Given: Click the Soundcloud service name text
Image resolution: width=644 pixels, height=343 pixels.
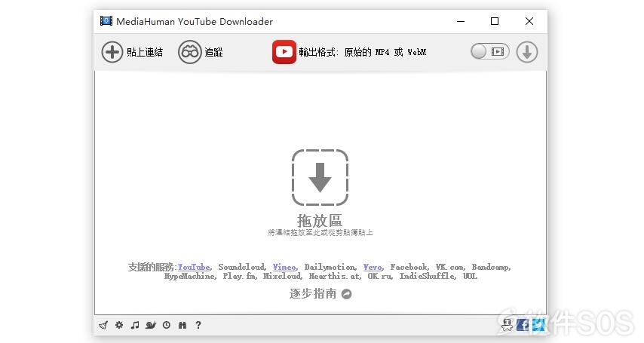Looking at the screenshot, I should [242, 267].
